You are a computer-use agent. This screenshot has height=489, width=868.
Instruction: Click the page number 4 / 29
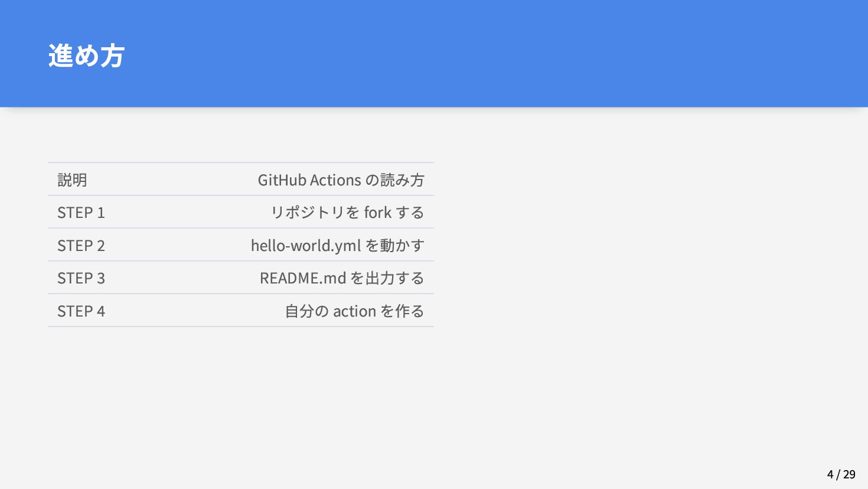[841, 474]
